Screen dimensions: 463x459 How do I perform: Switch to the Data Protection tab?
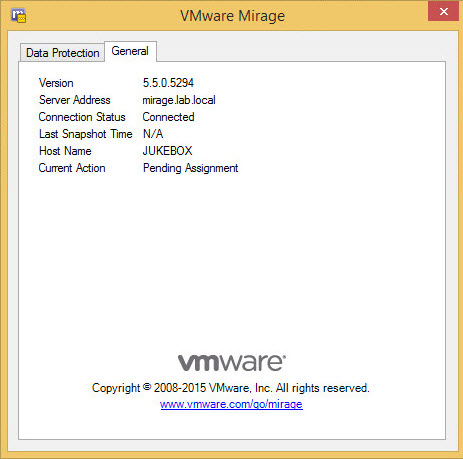(x=62, y=53)
